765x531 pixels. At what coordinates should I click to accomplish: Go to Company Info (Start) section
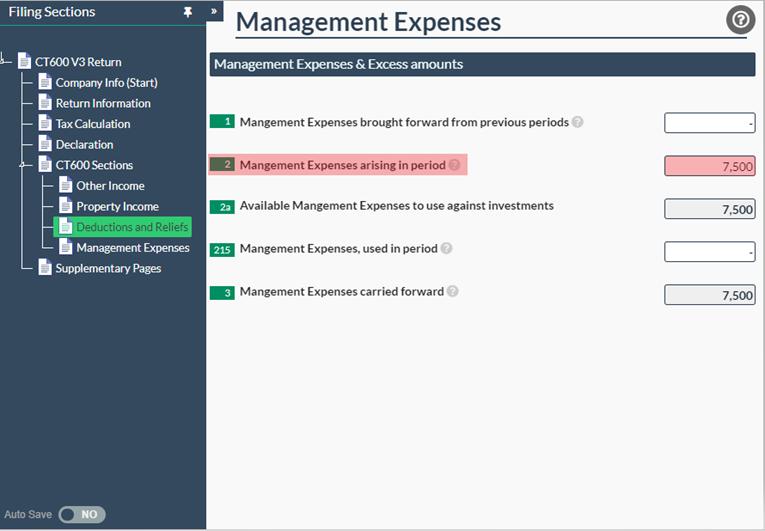[106, 82]
